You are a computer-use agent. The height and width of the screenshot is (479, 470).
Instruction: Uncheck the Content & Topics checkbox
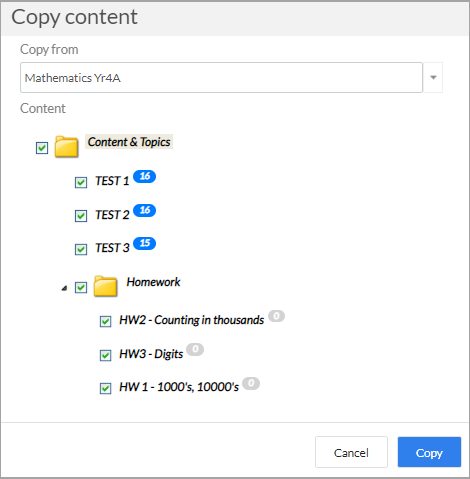coord(42,148)
